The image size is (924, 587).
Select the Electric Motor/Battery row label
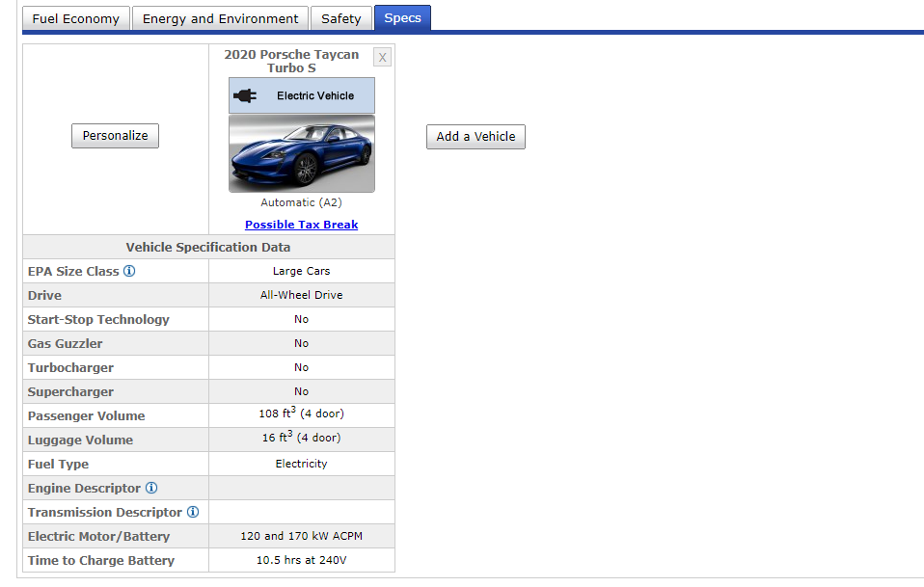(x=98, y=536)
